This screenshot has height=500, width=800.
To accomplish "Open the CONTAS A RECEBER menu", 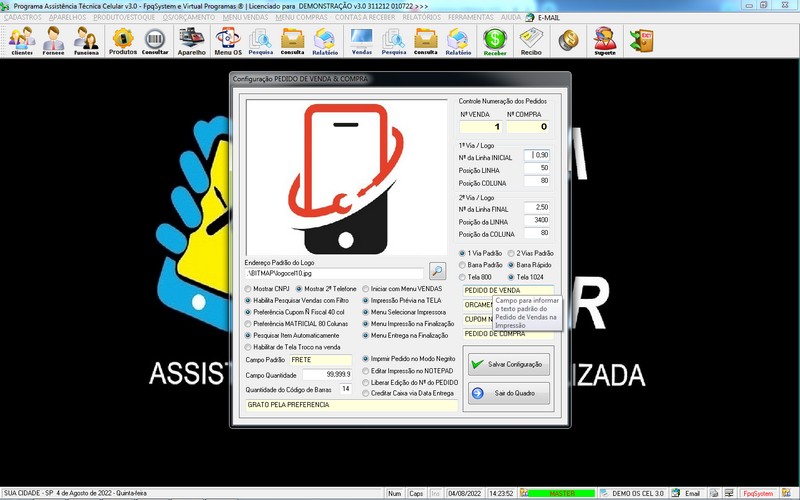I will click(x=365, y=17).
